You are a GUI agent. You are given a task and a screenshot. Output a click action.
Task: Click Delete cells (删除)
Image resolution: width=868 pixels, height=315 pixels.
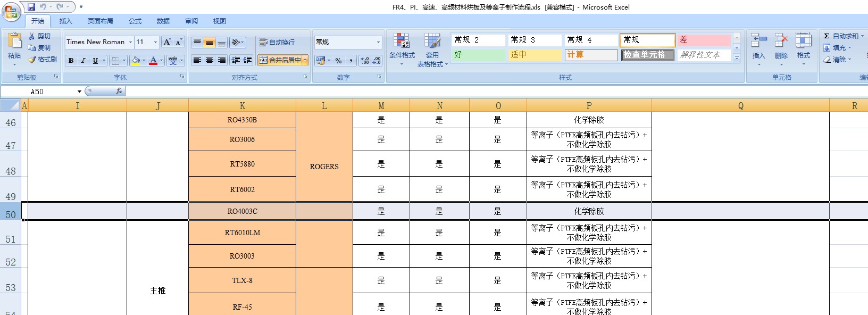coord(781,48)
